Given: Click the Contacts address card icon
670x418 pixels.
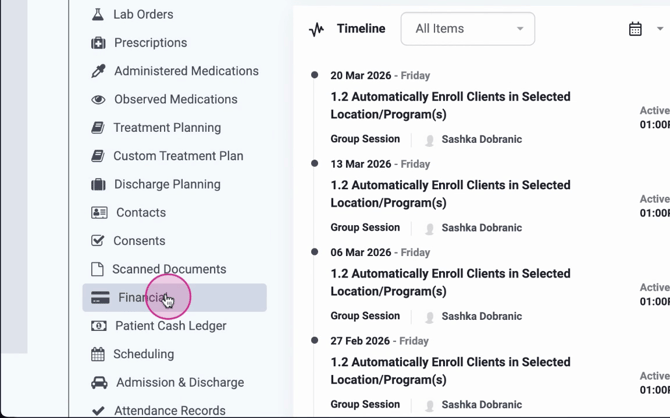Looking at the screenshot, I should (x=99, y=213).
